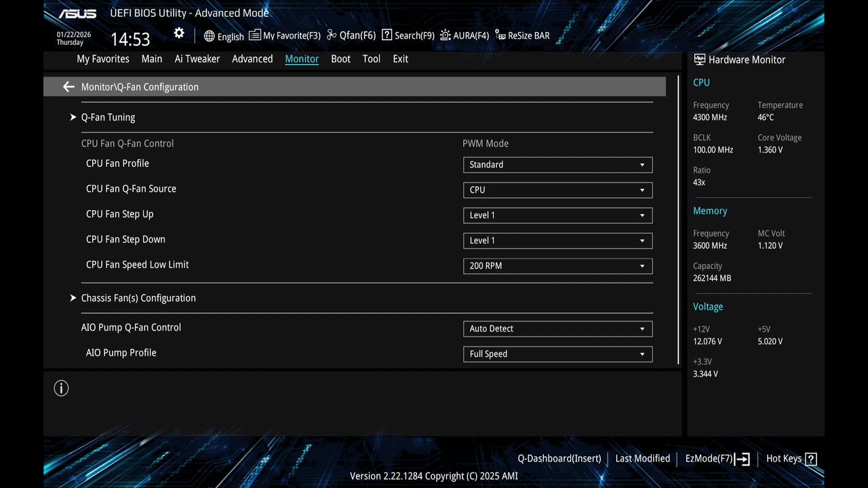This screenshot has width=868, height=488.
Task: Click the back arrow on Q-Fan Configuration header
Action: click(x=68, y=87)
